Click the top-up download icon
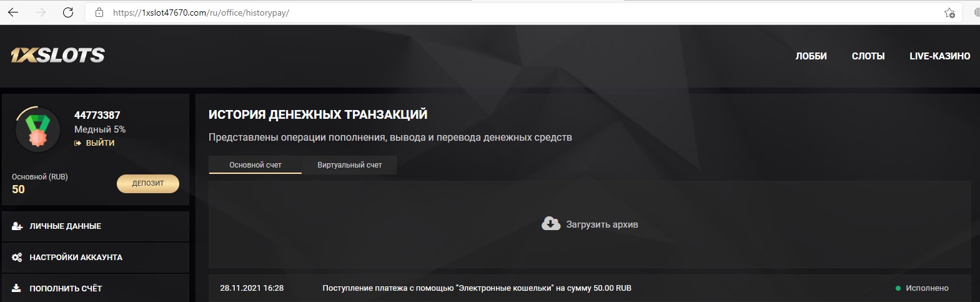Image resolution: width=980 pixels, height=302 pixels. click(17, 288)
